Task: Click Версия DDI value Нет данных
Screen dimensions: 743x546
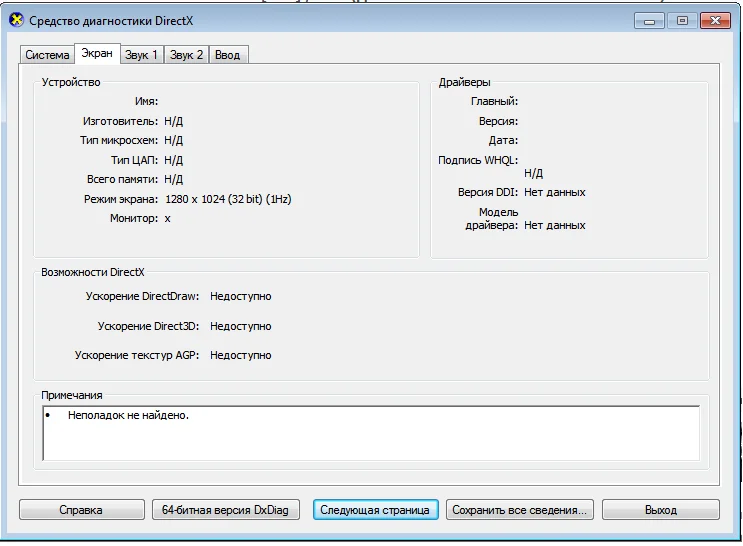Action: tap(555, 192)
